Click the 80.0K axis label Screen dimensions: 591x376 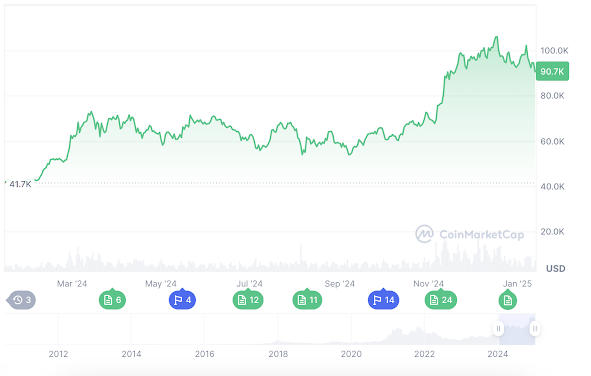point(552,96)
